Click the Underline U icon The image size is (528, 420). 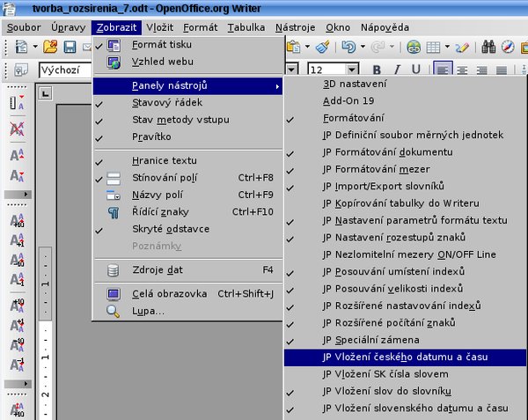click(x=416, y=70)
